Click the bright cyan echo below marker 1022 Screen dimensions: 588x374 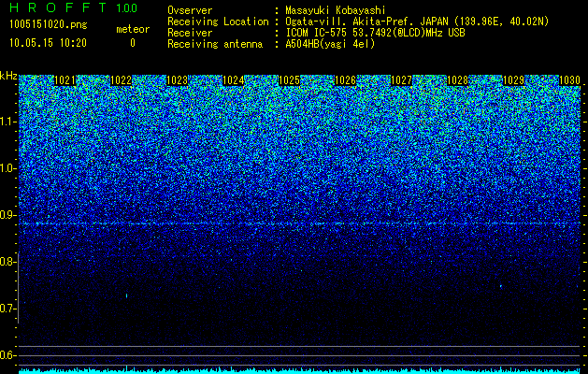127,295
